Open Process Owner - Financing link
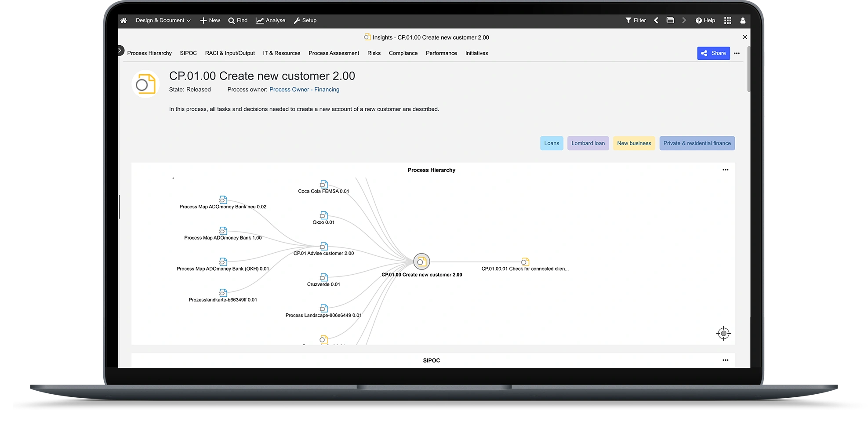The height and width of the screenshot is (425, 868). click(x=304, y=90)
